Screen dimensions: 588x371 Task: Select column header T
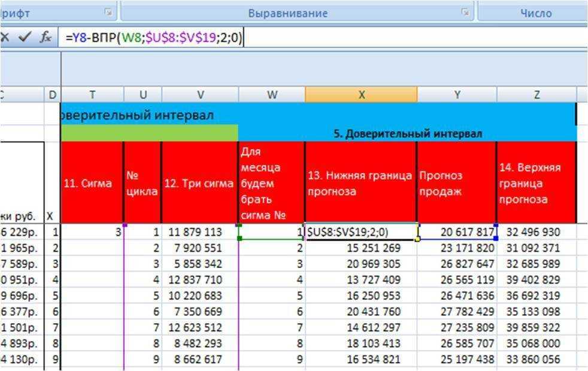click(92, 95)
